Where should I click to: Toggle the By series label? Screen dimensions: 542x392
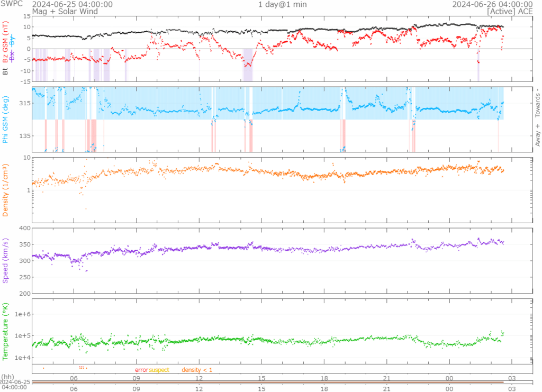tap(13, 40)
